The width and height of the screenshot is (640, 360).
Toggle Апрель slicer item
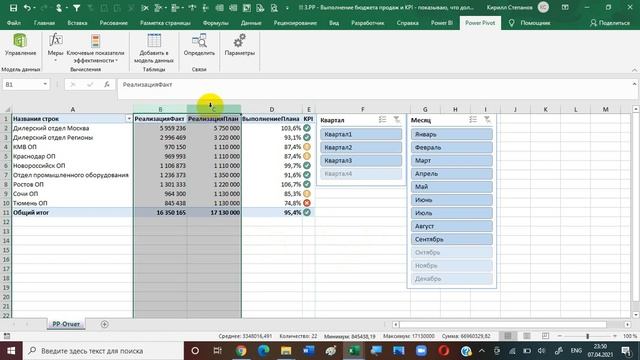tap(451, 173)
